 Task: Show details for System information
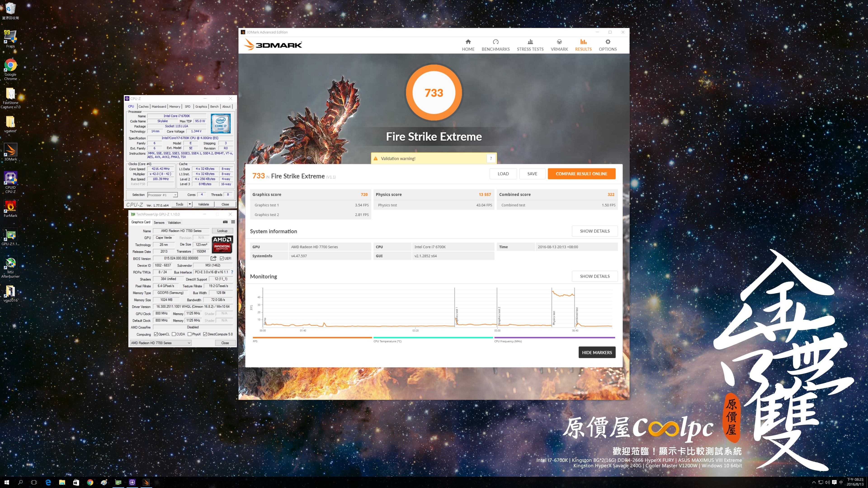tap(594, 231)
